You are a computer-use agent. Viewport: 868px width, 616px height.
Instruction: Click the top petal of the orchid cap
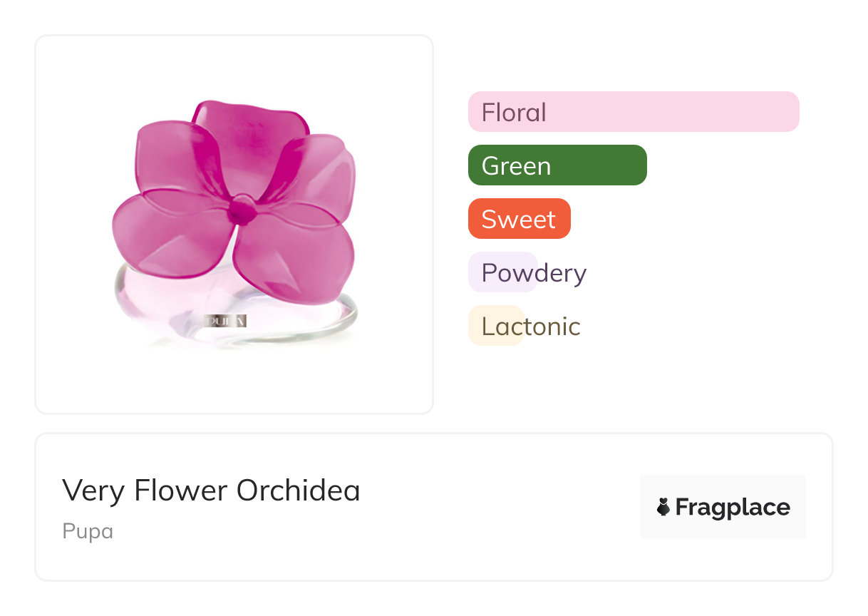249,135
